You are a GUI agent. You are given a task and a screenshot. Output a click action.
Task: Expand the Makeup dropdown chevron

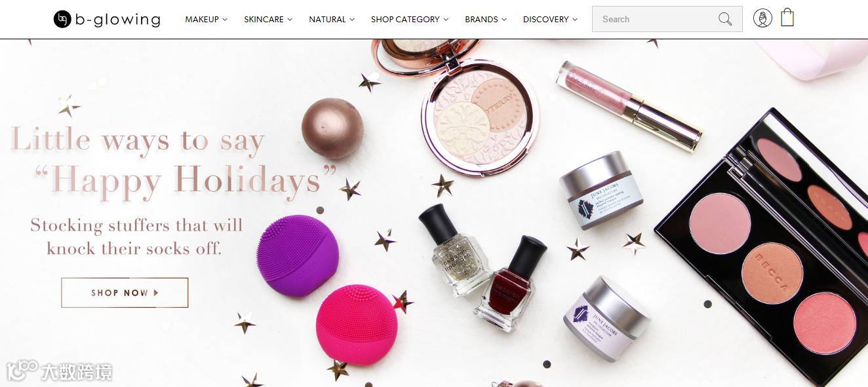[x=225, y=20]
